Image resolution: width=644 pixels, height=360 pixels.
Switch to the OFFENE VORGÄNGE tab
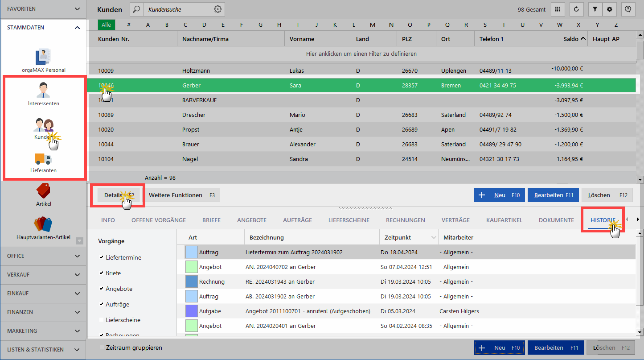tap(159, 220)
